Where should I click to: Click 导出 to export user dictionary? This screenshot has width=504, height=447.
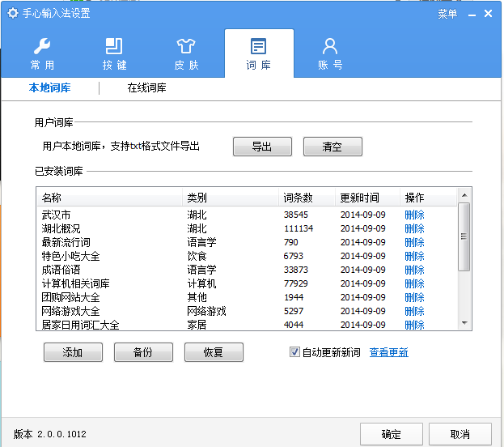(x=262, y=147)
